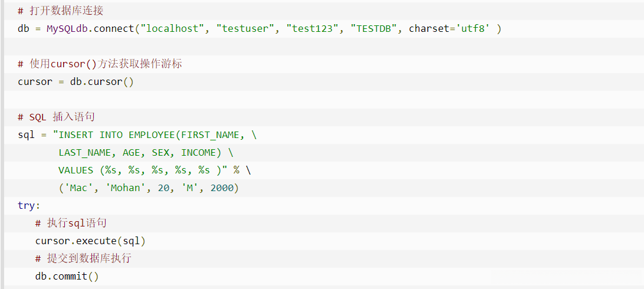Click the charset='utf8' argument
The height and width of the screenshot is (289, 644).
click(449, 28)
